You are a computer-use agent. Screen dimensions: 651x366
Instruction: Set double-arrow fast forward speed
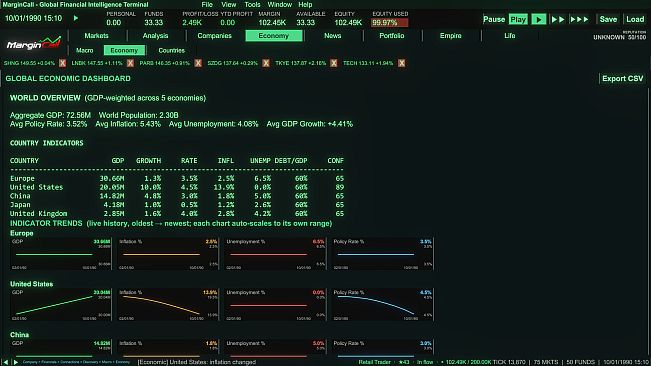click(x=558, y=19)
